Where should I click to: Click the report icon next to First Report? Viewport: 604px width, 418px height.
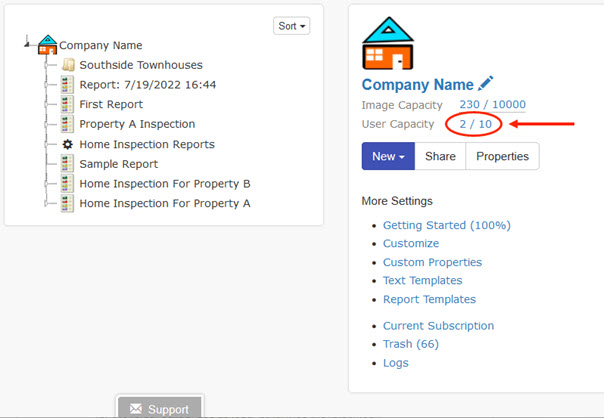point(68,104)
